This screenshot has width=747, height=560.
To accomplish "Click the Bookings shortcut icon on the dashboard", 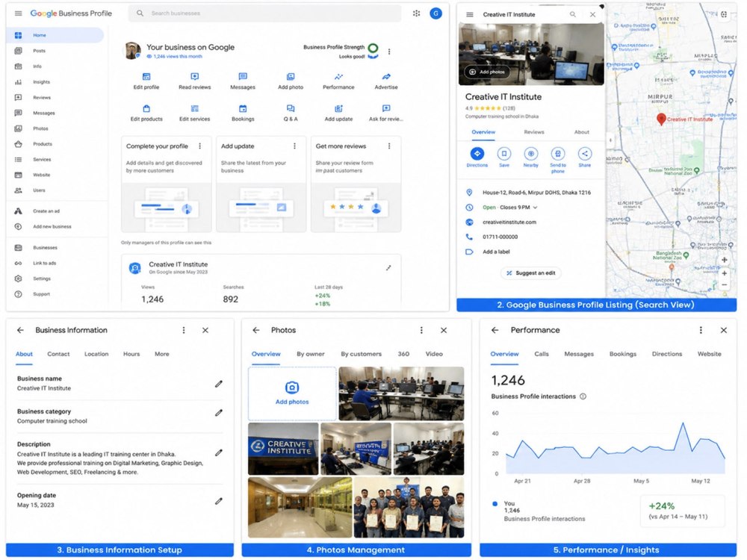I will click(x=243, y=108).
